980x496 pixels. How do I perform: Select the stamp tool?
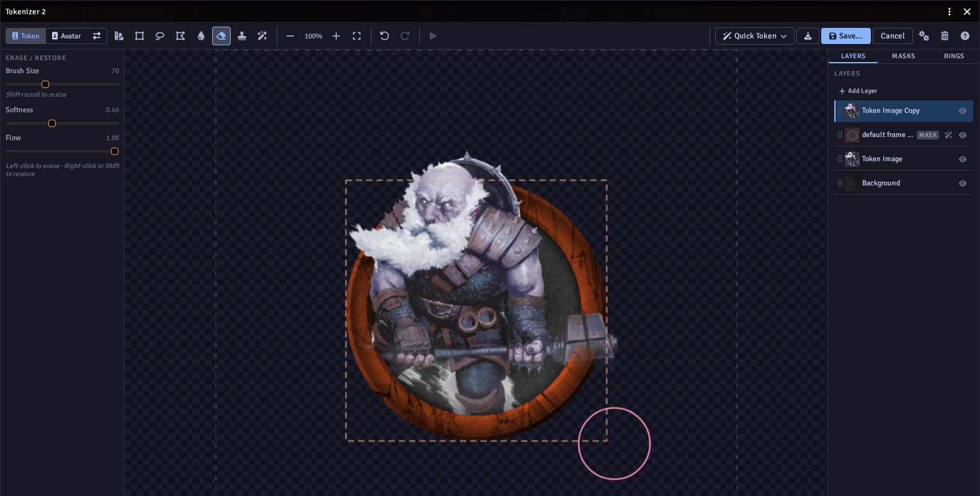[242, 36]
